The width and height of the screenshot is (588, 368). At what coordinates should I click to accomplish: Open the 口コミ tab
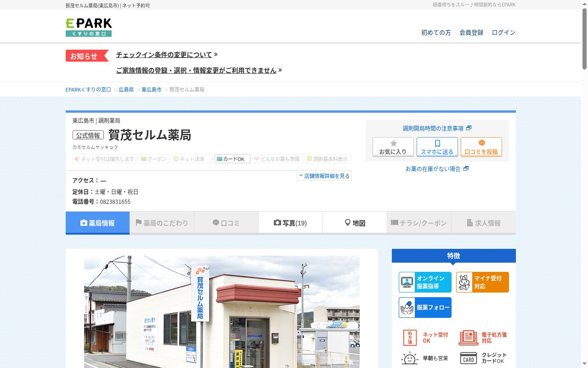pyautogui.click(x=226, y=223)
